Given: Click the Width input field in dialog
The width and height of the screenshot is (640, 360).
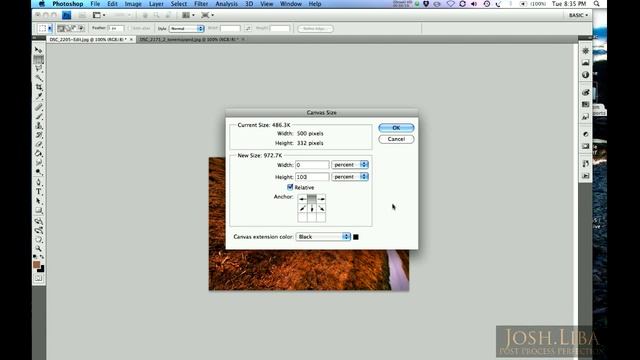Looking at the screenshot, I should pyautogui.click(x=312, y=164).
